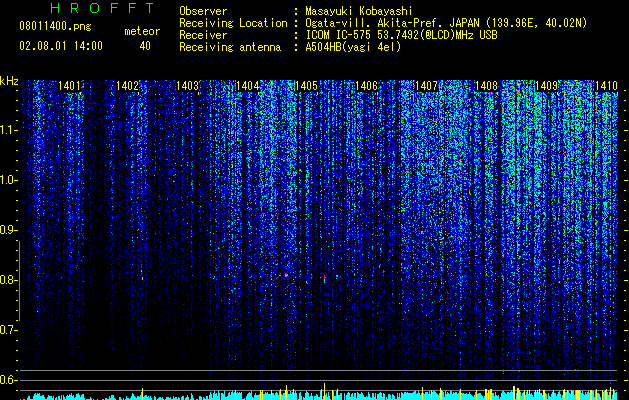Click the meteor label
The height and width of the screenshot is (400, 629).
click(x=142, y=31)
